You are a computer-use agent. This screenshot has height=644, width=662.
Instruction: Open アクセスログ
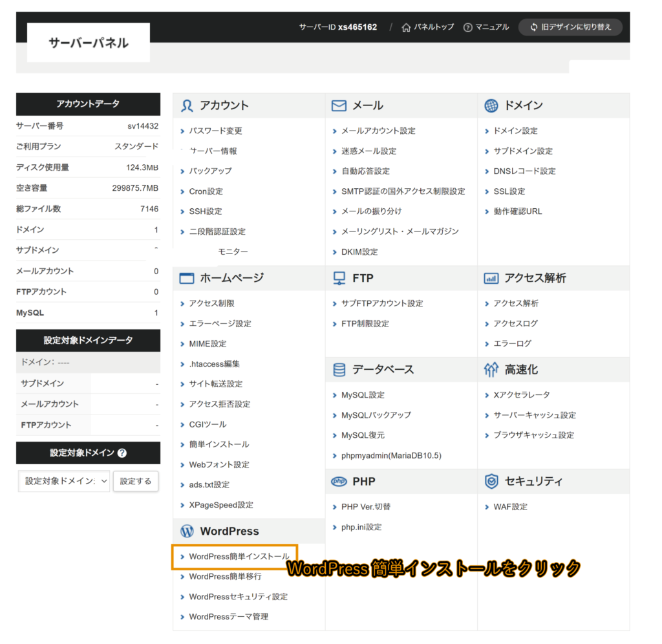(515, 323)
